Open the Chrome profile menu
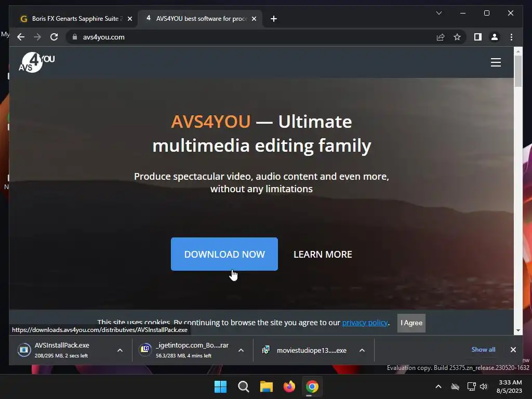Viewport: 532px width, 399px height. (x=495, y=37)
